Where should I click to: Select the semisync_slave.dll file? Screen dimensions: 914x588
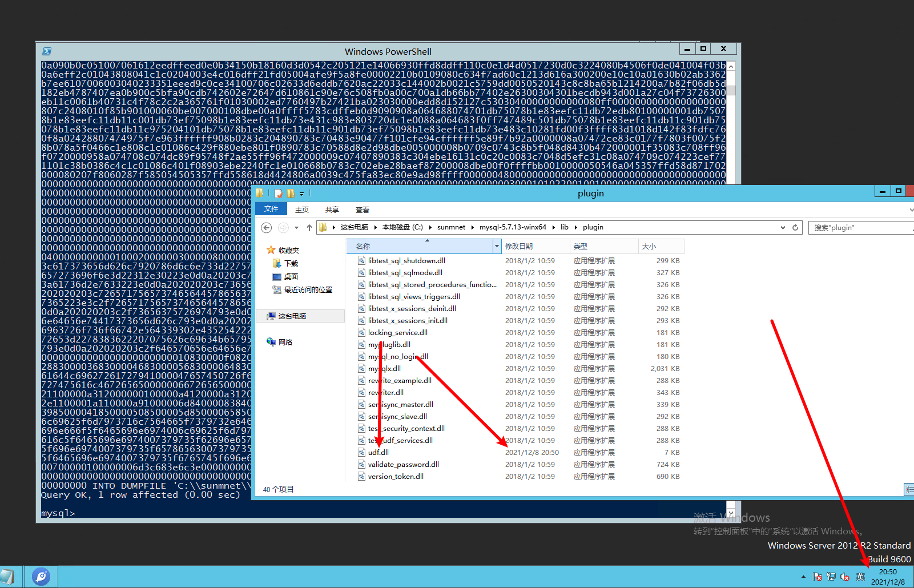click(x=397, y=416)
